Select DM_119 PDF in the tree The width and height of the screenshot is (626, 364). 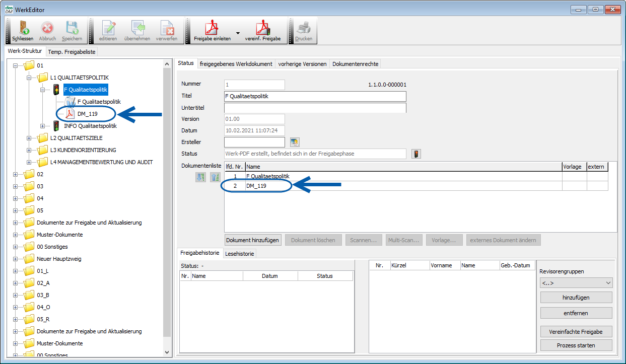[x=87, y=114]
